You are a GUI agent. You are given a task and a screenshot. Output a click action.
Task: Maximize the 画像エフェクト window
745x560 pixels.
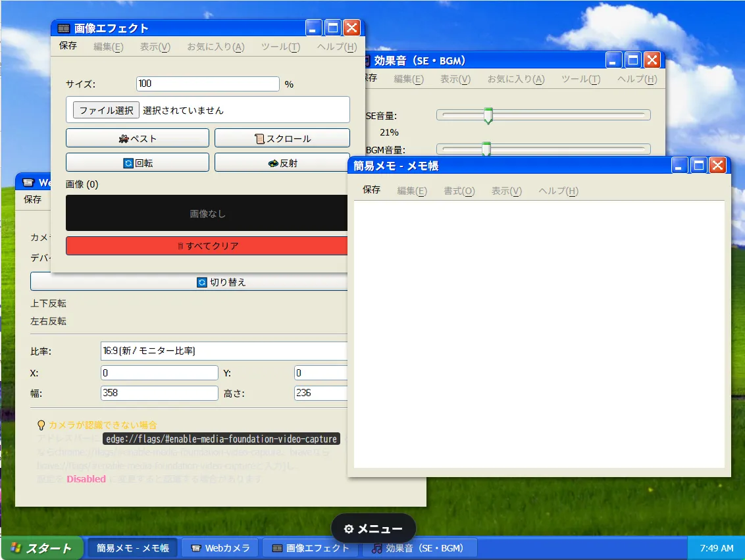[x=332, y=28]
